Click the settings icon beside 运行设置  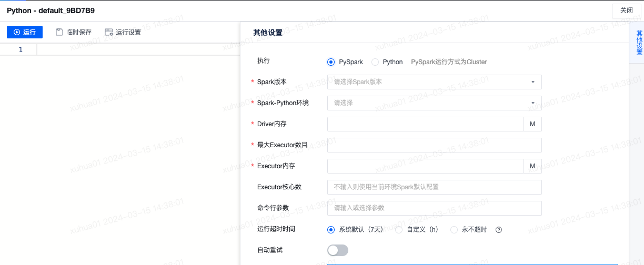(x=109, y=32)
